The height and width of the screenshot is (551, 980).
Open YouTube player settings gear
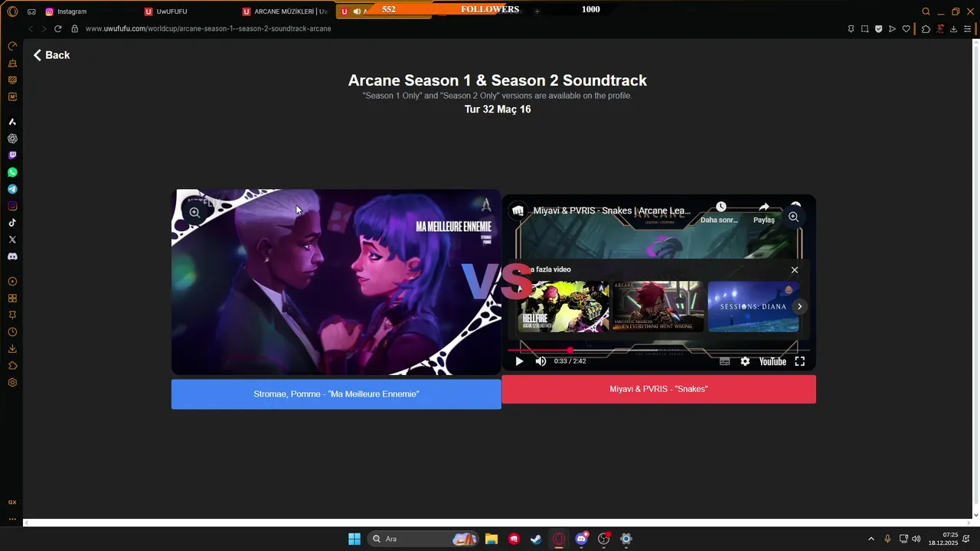tap(745, 361)
